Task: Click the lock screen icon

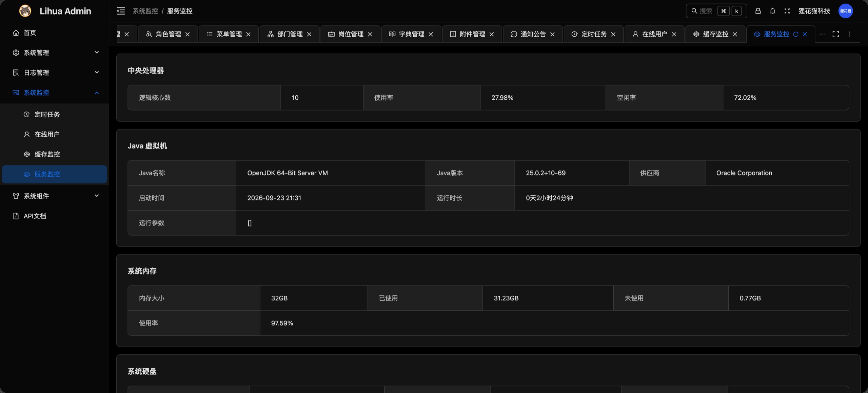Action: [758, 11]
